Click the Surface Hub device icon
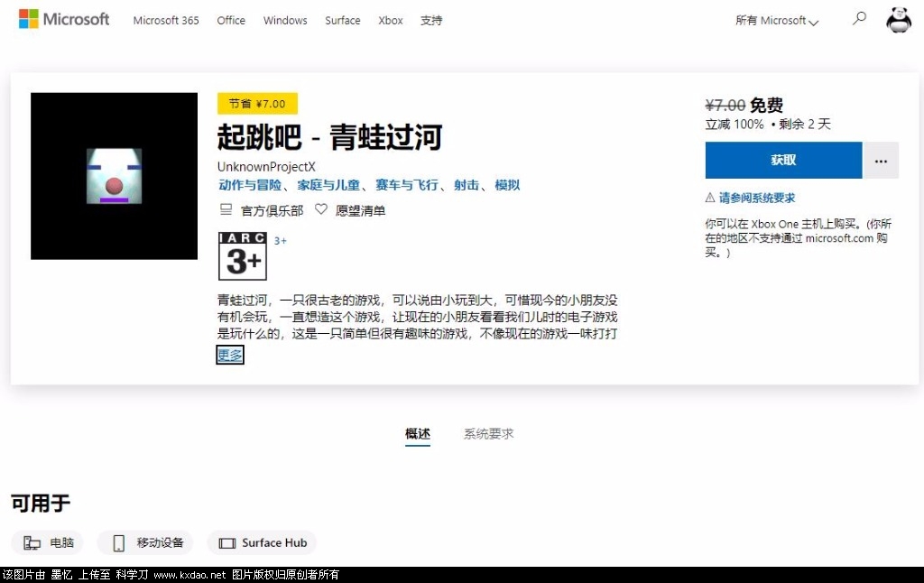The image size is (924, 583). (x=226, y=543)
